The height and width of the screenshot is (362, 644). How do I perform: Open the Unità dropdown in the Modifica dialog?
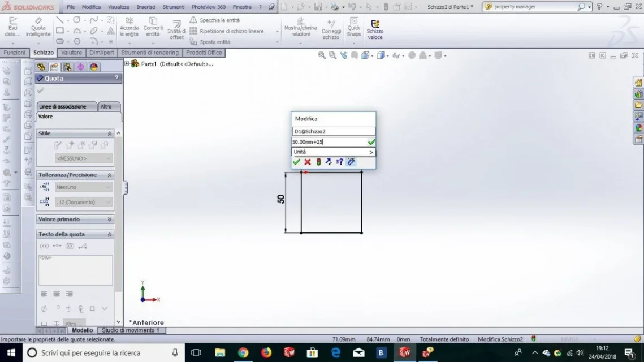tap(333, 152)
